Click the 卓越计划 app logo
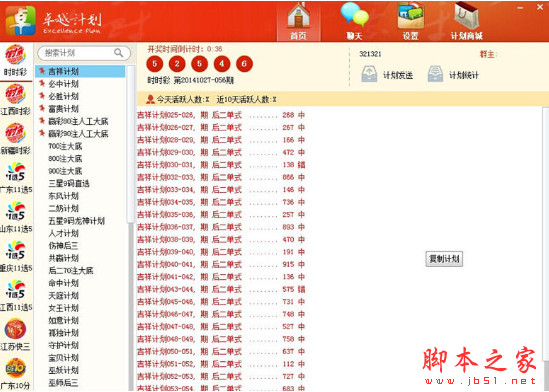This screenshot has width=549, height=392. 20,21
